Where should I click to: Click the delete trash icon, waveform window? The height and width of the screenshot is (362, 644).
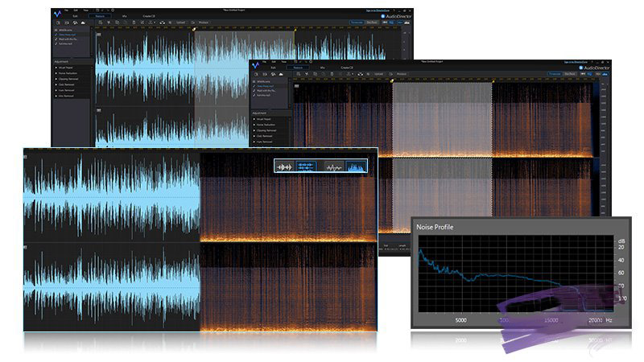pos(134,23)
